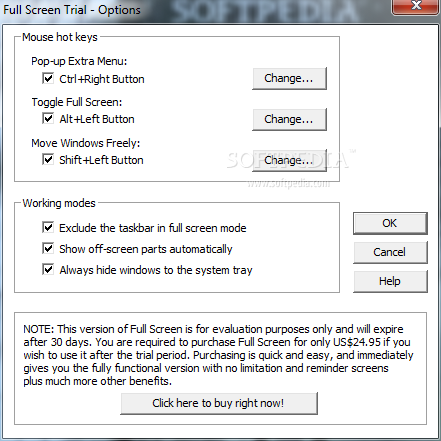Image resolution: width=441 pixels, height=441 pixels.
Task: Click the Full Screen Trial - Options title
Action: pyautogui.click(x=72, y=10)
